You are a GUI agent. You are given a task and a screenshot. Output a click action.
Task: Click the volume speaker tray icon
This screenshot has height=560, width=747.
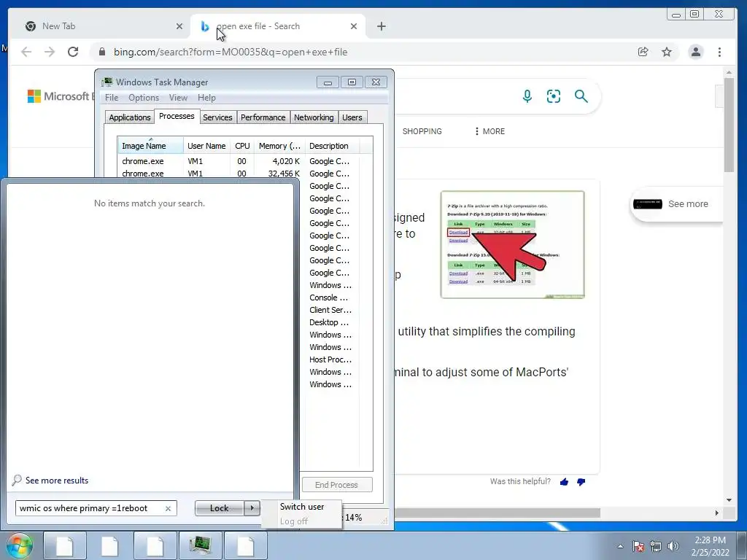673,546
